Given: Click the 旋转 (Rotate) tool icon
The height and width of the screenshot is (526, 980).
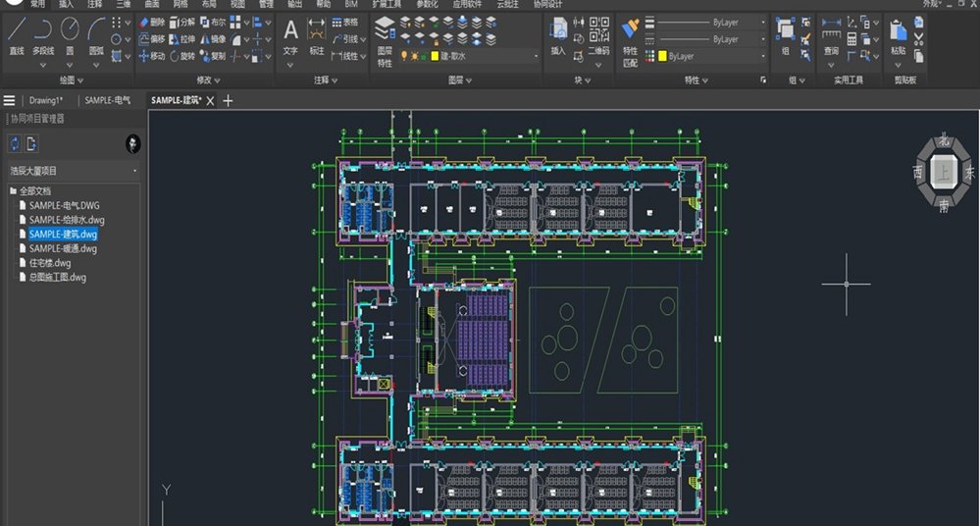Looking at the screenshot, I should (x=175, y=56).
